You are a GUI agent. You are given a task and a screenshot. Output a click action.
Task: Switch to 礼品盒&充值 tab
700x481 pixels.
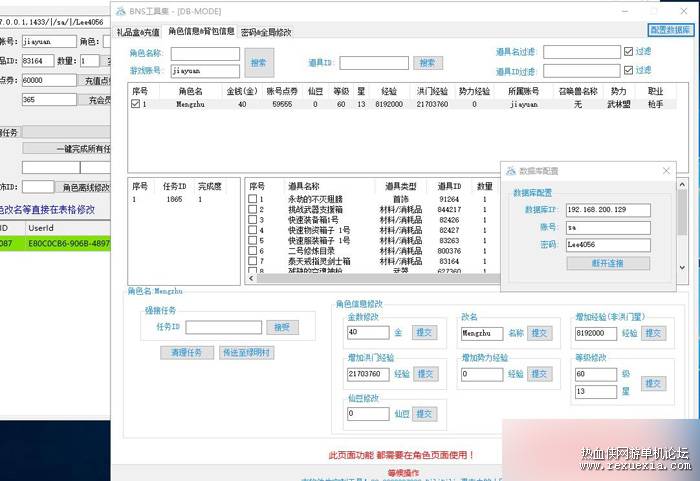point(138,32)
